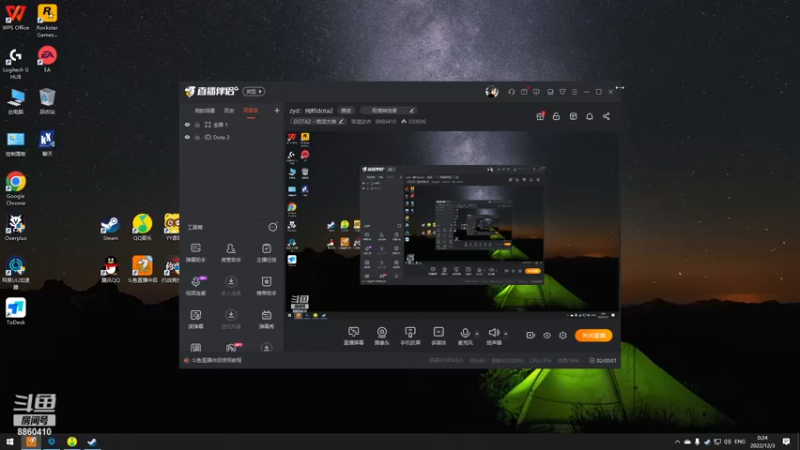The height and width of the screenshot is (450, 800).
Task: Open stream settings gear icon
Action: [x=563, y=335]
